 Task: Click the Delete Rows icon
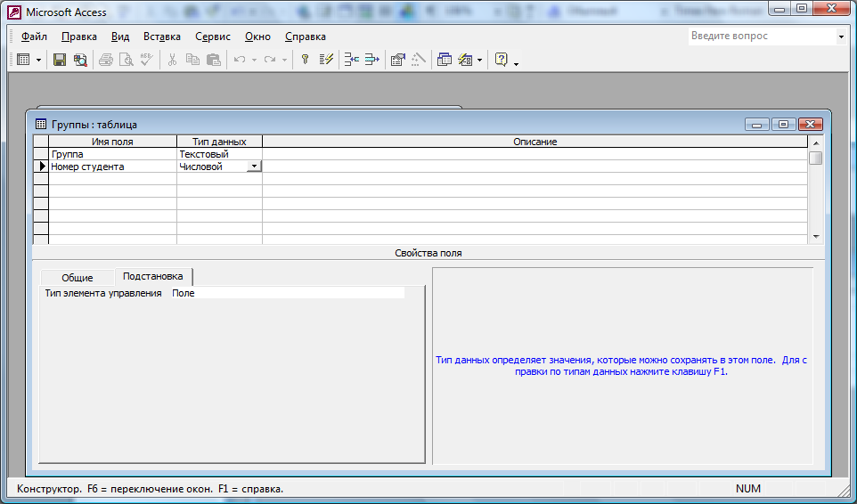(371, 60)
